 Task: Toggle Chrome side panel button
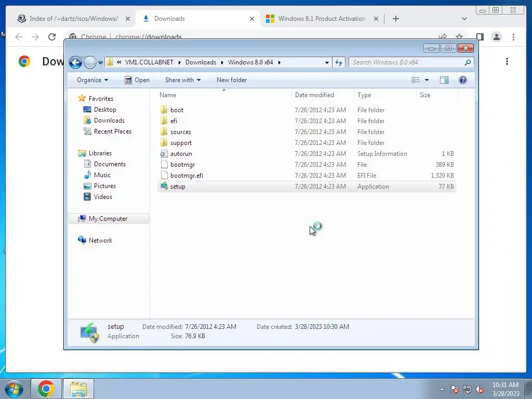coord(480,37)
